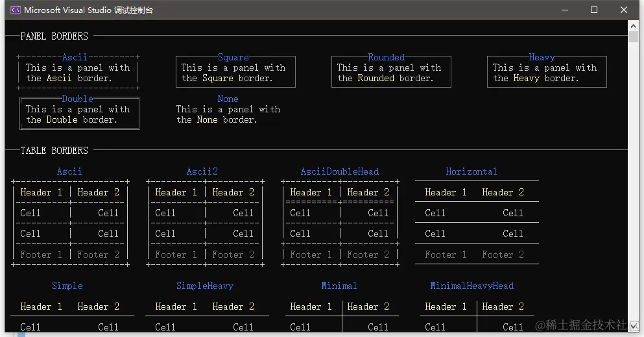This screenshot has width=644, height=337.
Task: Click the 'Ascii2' table title
Action: tap(202, 171)
